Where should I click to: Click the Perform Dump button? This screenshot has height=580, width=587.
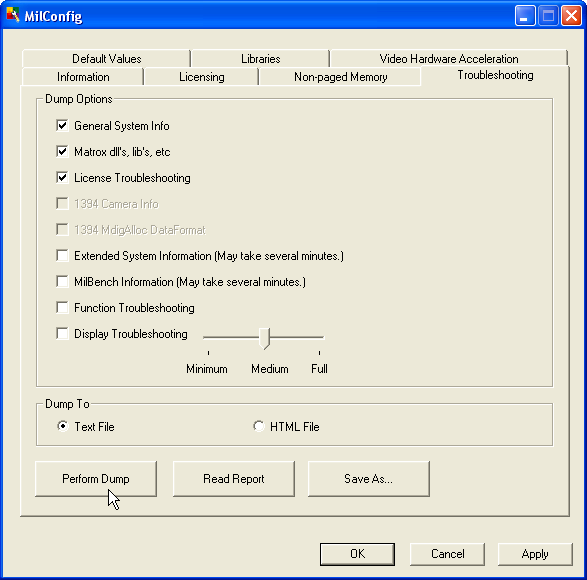point(96,479)
